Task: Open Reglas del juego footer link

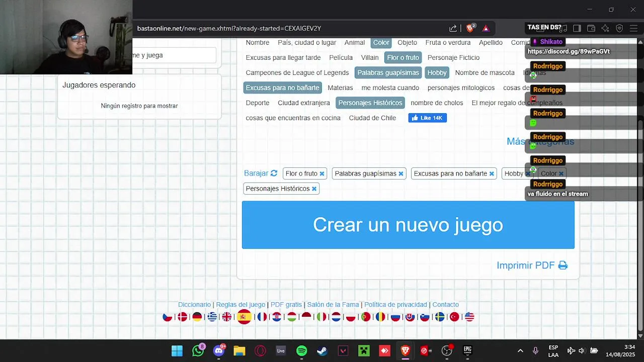Action: [240, 305]
